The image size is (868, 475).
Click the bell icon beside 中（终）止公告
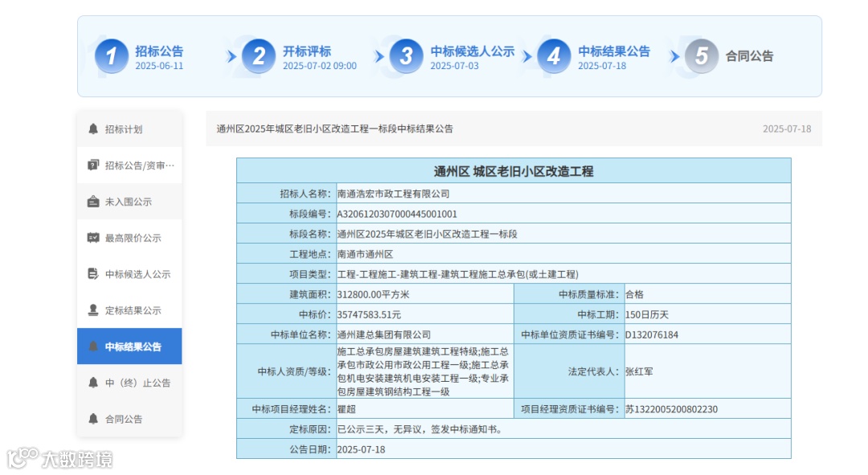coord(93,383)
